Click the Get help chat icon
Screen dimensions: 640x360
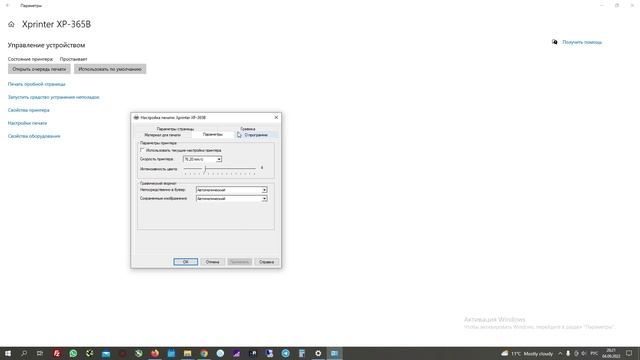tap(555, 42)
